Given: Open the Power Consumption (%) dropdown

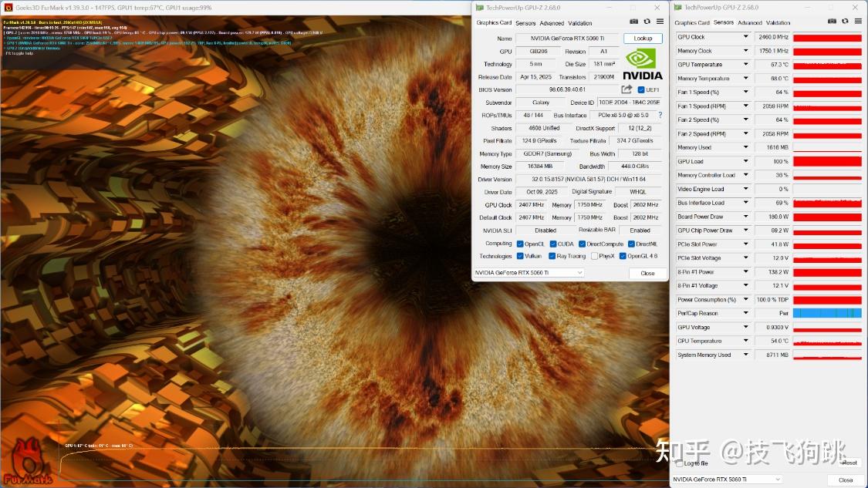Looking at the screenshot, I should pos(745,299).
